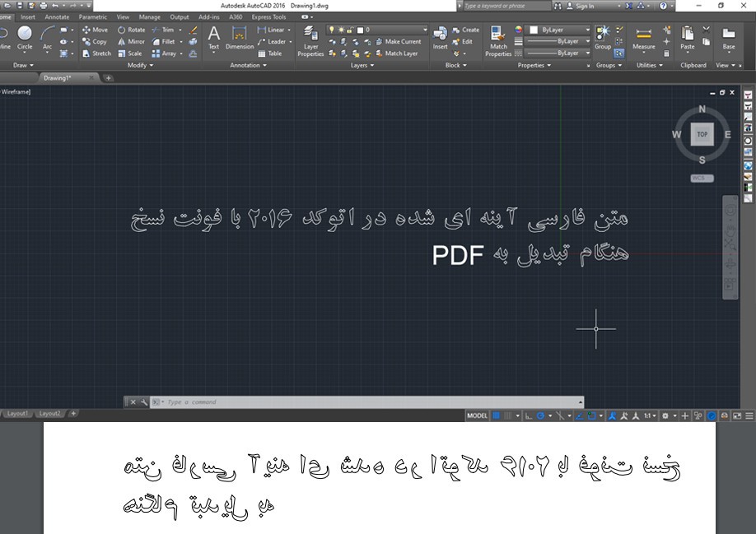Screen dimensions: 756x534
Task: Click the Erase tool icon
Action: [x=193, y=30]
